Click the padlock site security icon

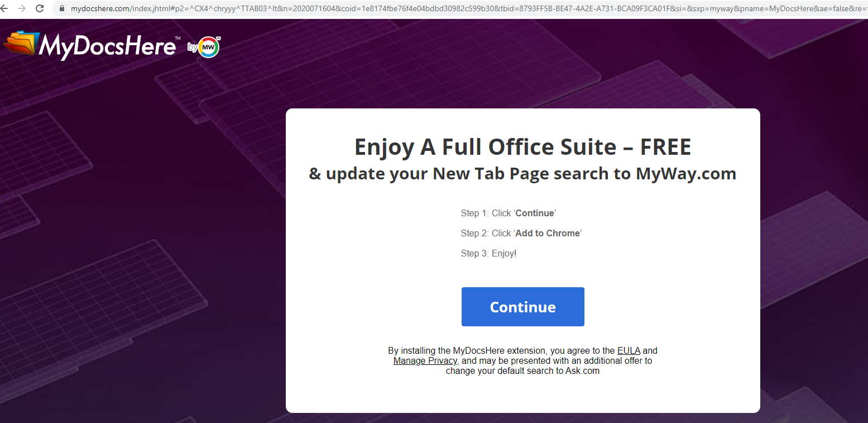tap(62, 8)
